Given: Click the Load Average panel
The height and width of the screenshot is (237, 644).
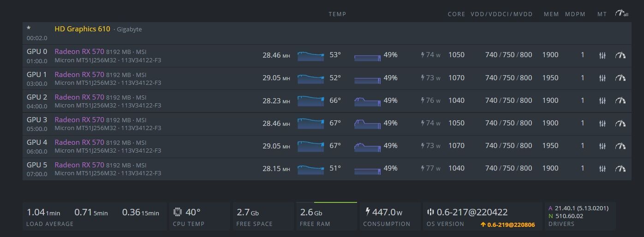Looking at the screenshot, I should click(x=95, y=216).
